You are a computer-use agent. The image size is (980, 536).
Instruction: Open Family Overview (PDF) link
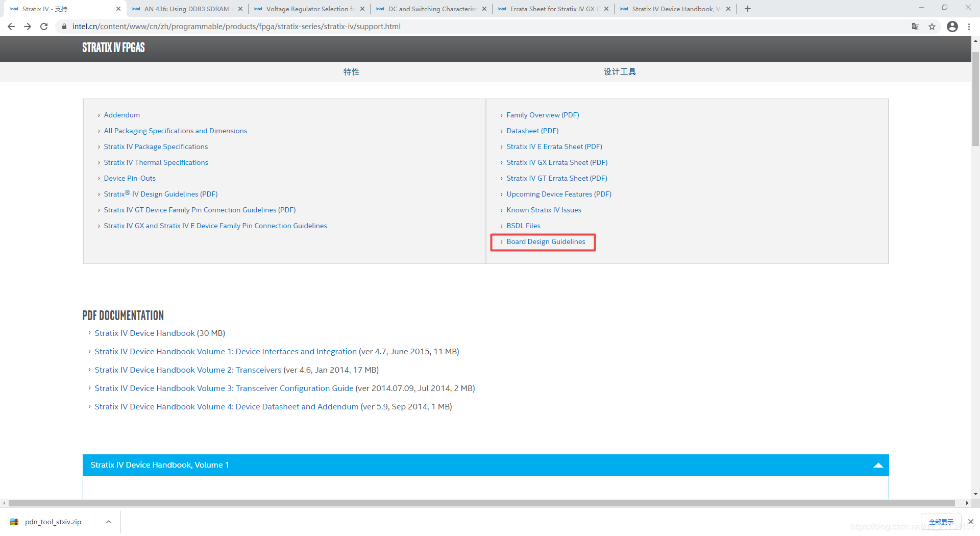click(543, 115)
